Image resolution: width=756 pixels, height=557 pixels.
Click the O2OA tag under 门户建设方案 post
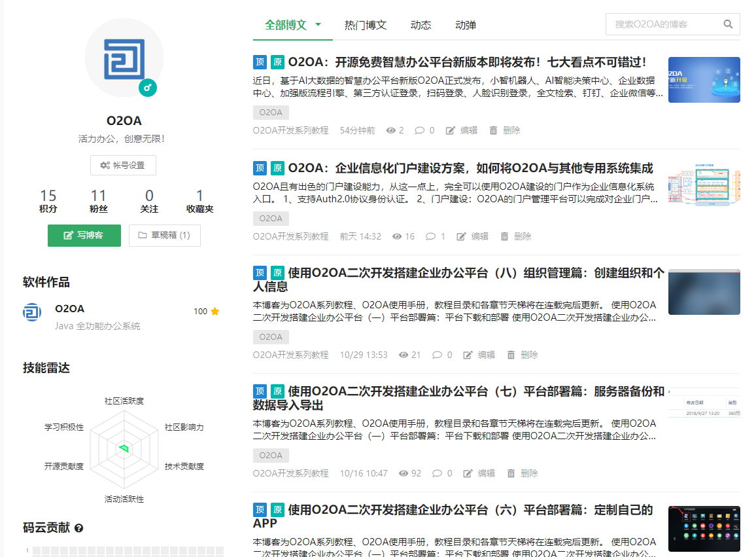click(x=271, y=219)
